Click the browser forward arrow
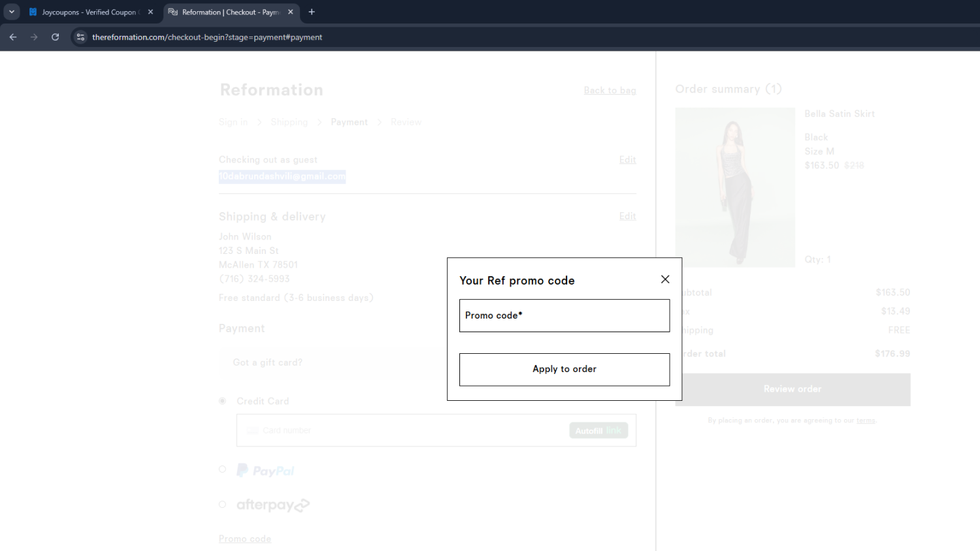The width and height of the screenshot is (980, 551). [34, 37]
